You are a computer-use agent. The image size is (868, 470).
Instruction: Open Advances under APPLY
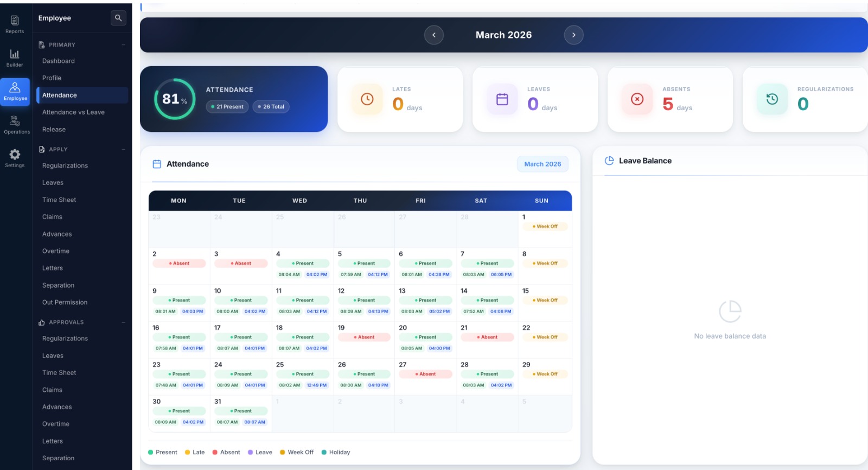57,234
